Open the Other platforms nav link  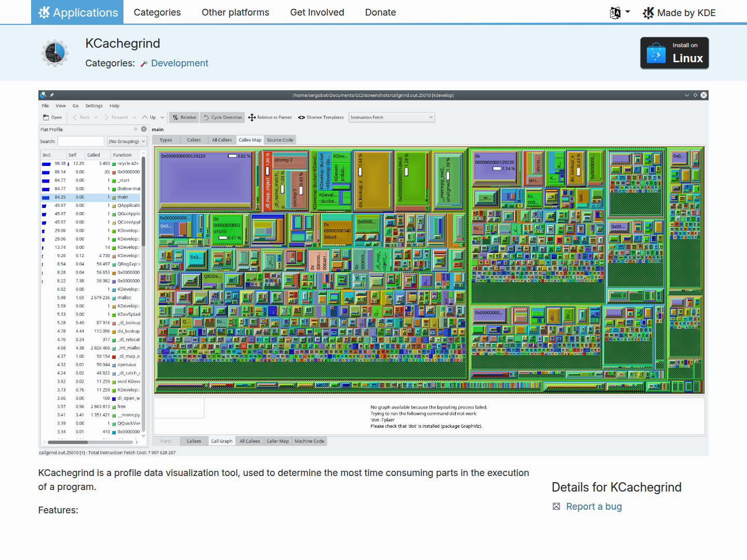pos(236,12)
